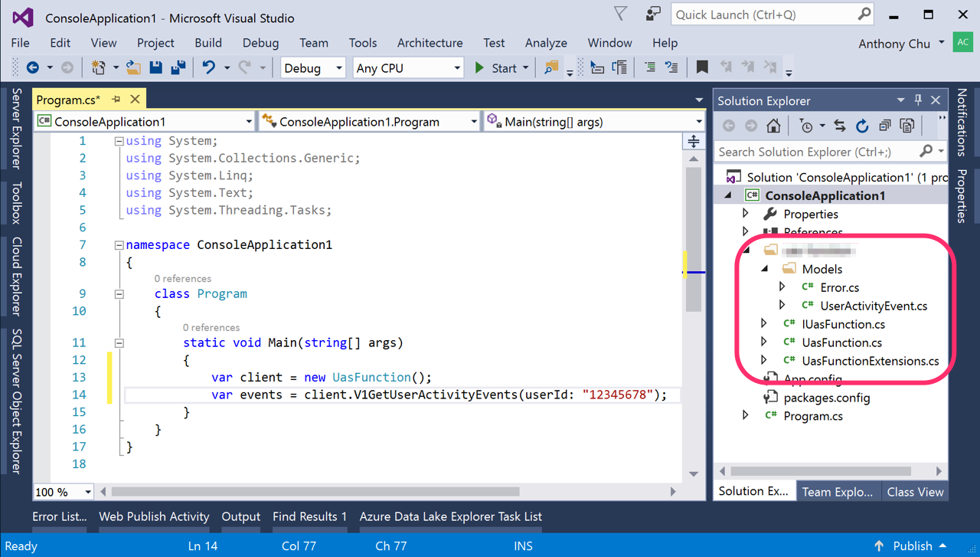Undo the last edit via toolbar

209,67
